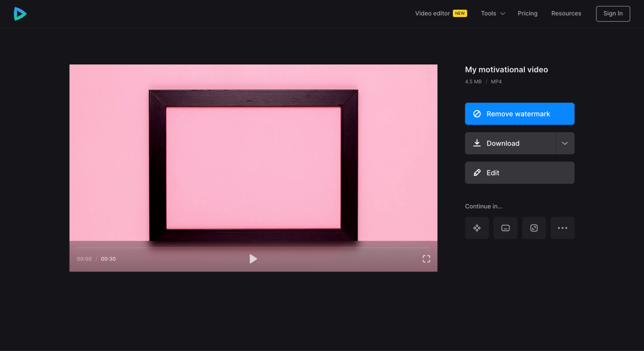Download the video file
Screen dimensions: 644x351
510,143
